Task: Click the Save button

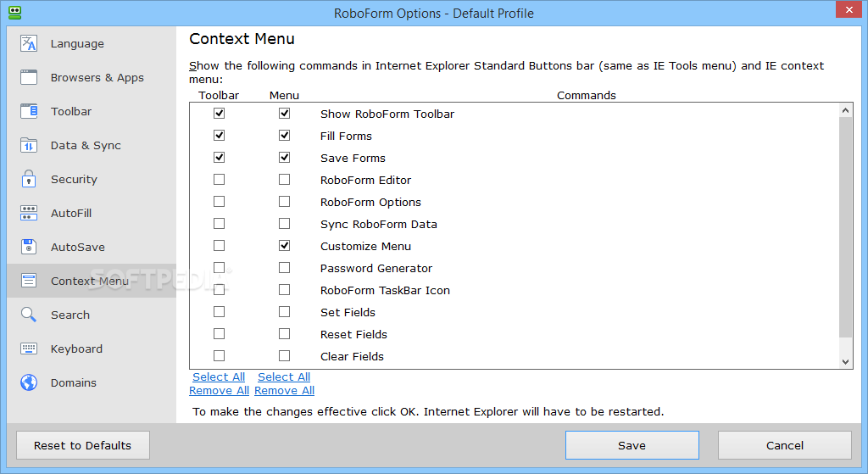Action: tap(632, 445)
